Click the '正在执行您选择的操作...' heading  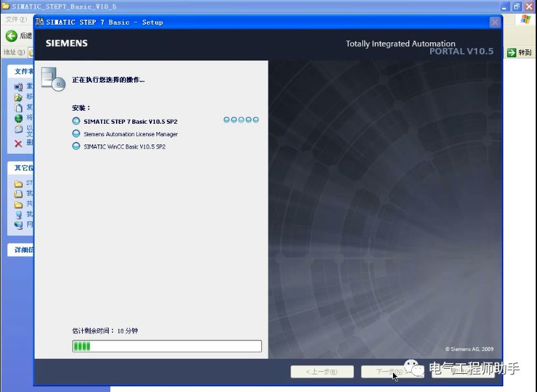(108, 79)
